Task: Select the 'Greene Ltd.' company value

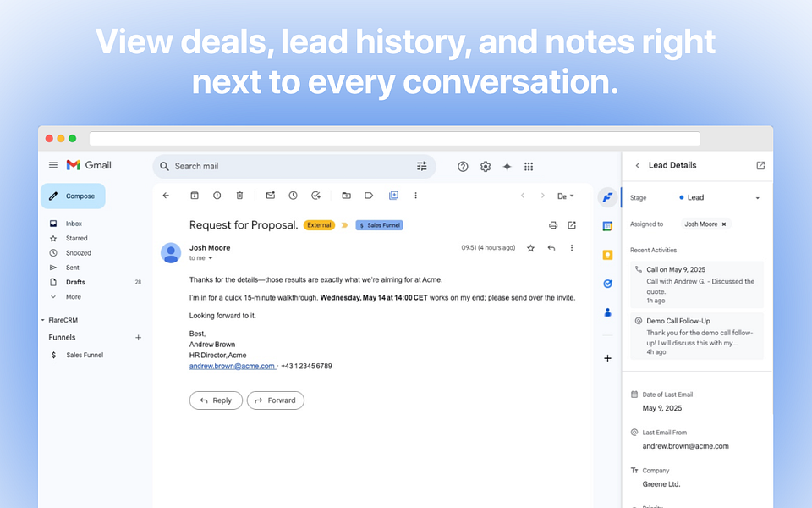Action: [x=661, y=484]
